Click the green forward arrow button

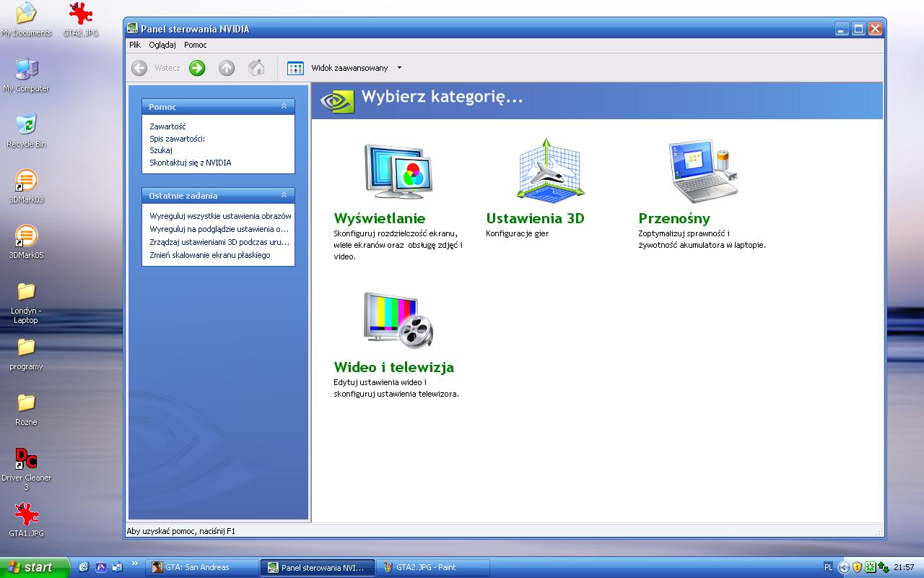point(197,68)
